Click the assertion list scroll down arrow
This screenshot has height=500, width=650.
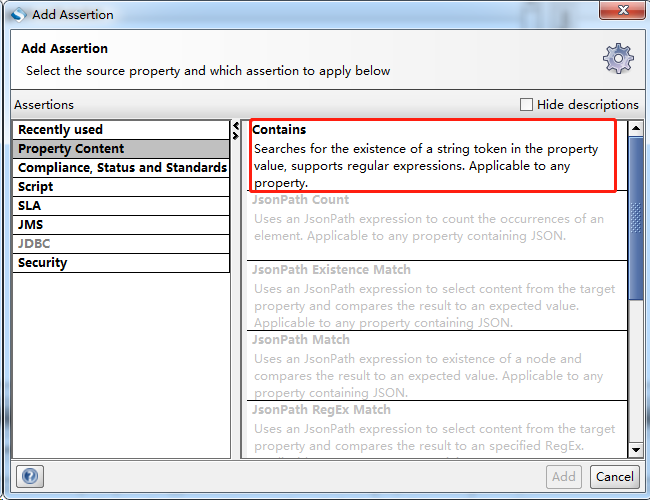tap(635, 449)
